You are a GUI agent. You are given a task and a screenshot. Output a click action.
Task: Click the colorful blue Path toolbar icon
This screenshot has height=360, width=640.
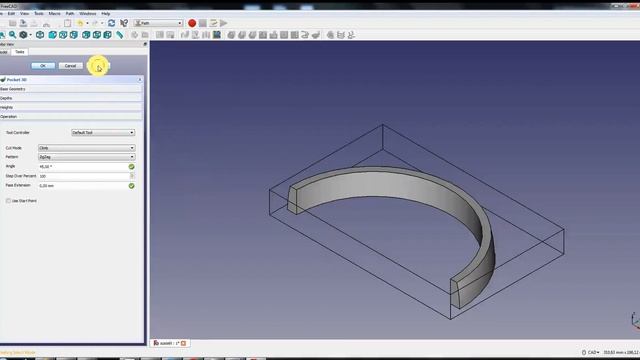(217, 35)
